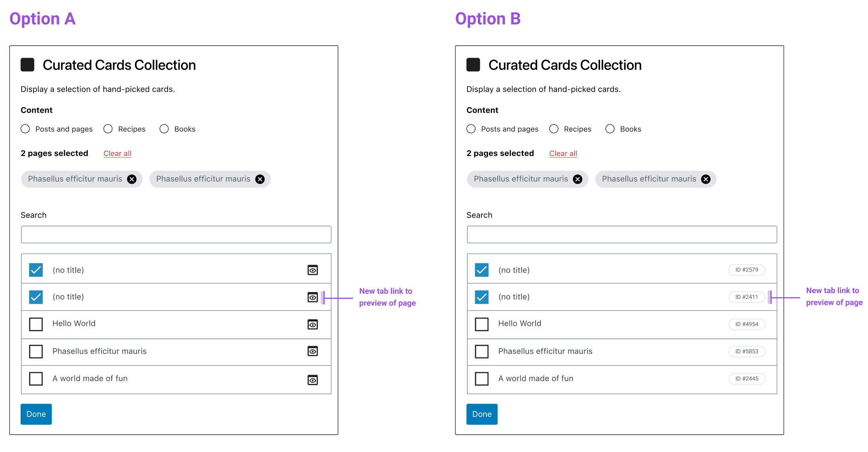This screenshot has height=452, width=868.
Task: Click the Search field in Option B
Action: 622,234
